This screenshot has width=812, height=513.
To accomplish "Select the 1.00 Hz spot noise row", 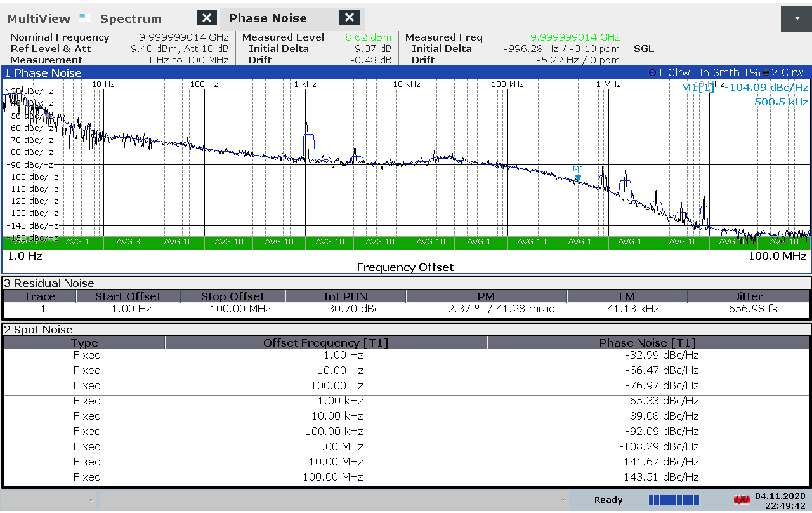I will [x=407, y=355].
